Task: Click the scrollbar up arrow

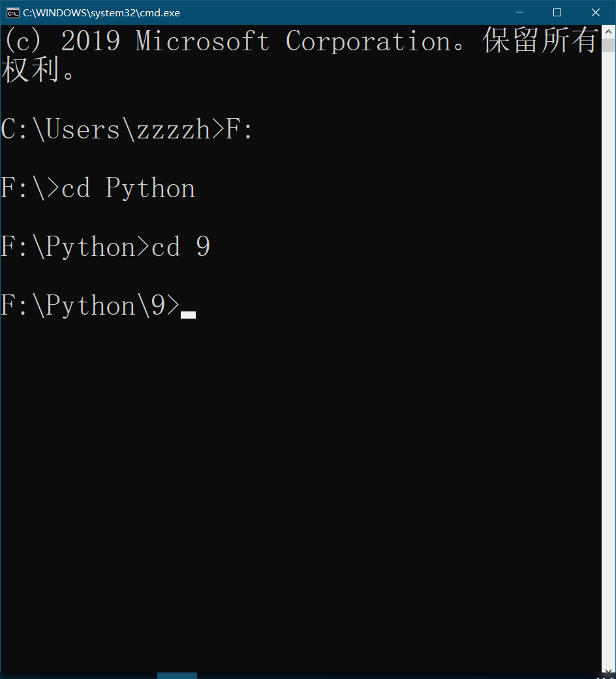Action: 608,31
